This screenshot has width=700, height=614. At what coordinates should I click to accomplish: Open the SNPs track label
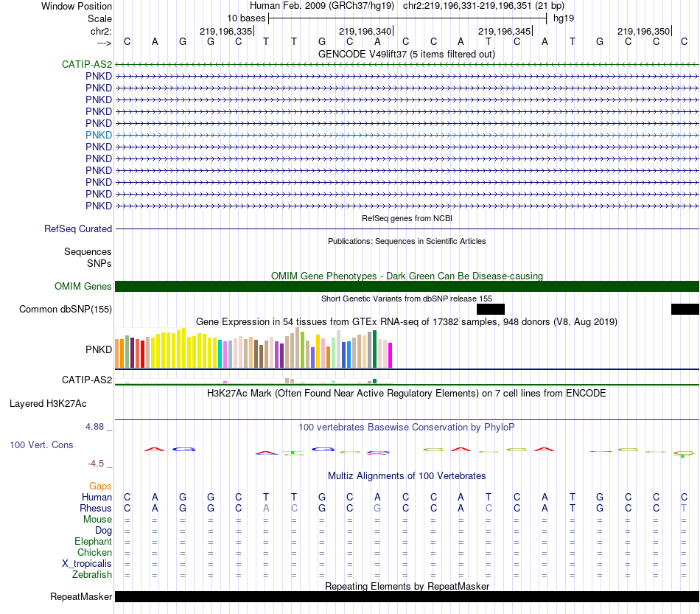(99, 263)
